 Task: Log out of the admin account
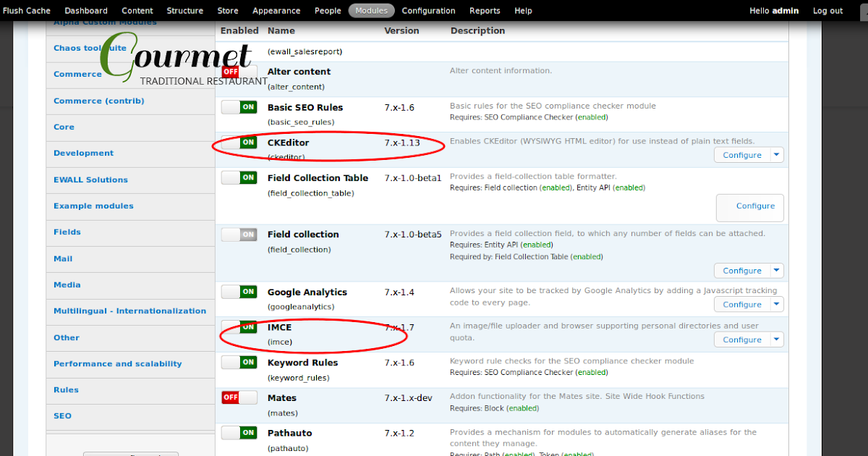pos(827,10)
